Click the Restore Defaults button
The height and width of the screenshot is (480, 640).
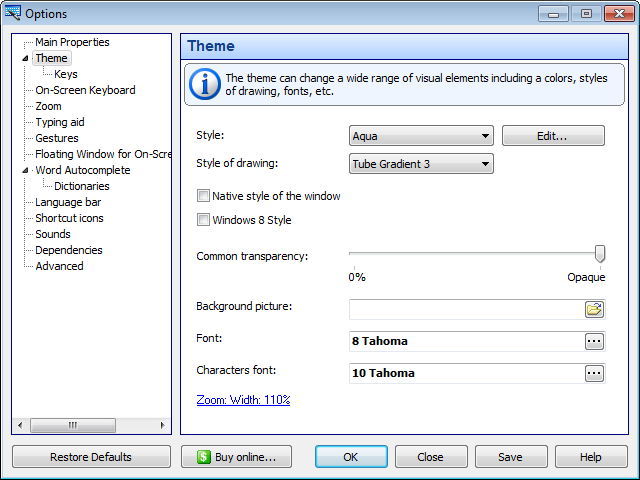pyautogui.click(x=91, y=457)
